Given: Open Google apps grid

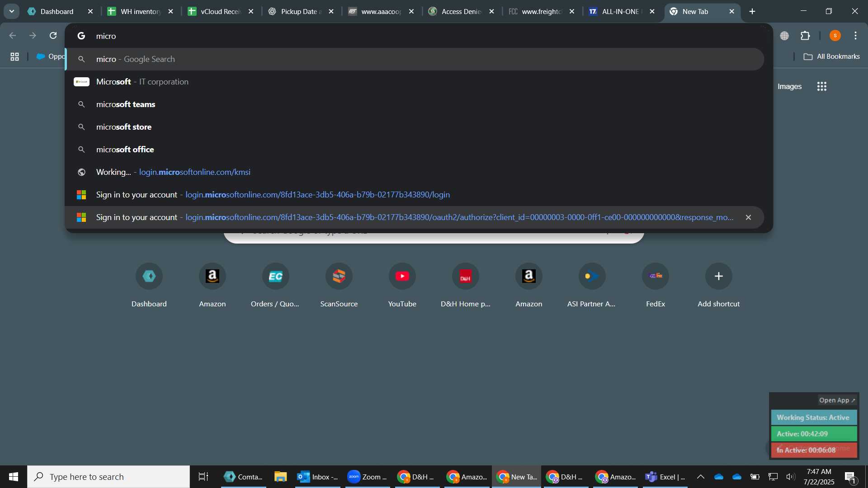Looking at the screenshot, I should tap(822, 86).
